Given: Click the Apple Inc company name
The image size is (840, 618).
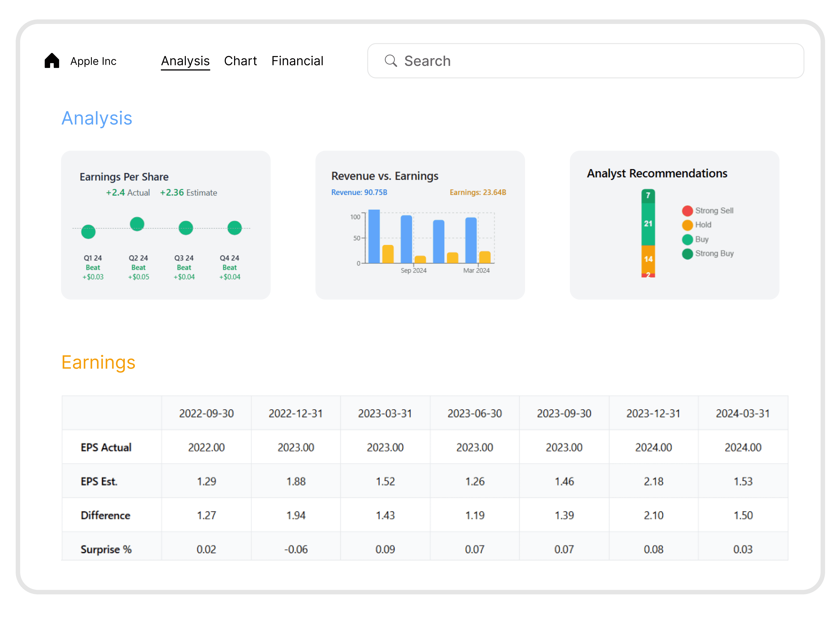Looking at the screenshot, I should [x=93, y=61].
